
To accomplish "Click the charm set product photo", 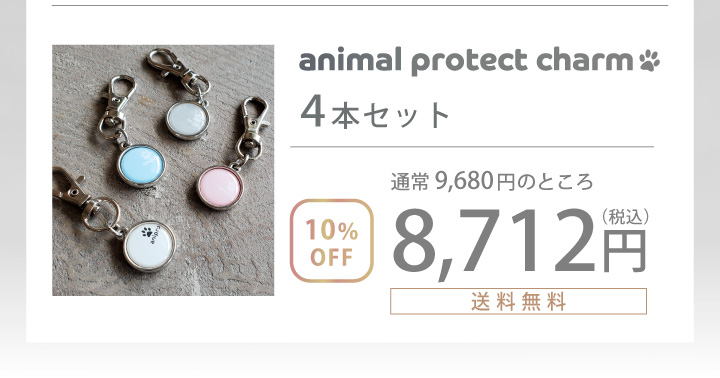I will click(x=163, y=170).
